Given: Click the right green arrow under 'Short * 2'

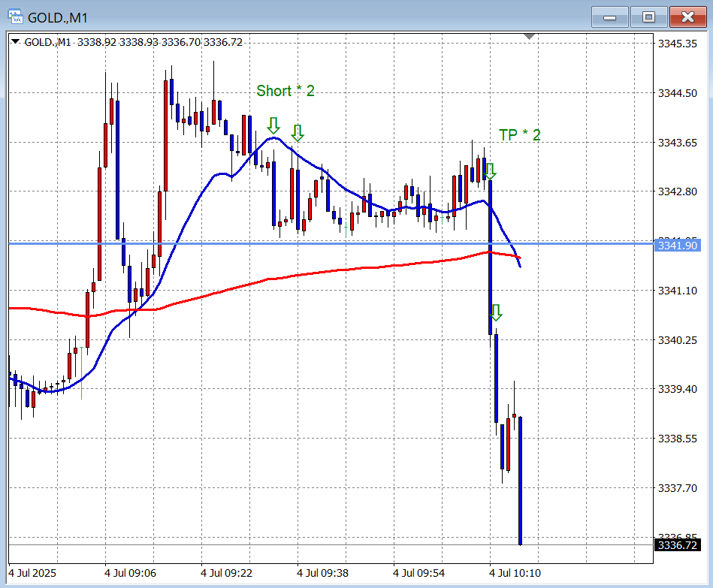Looking at the screenshot, I should 298,133.
